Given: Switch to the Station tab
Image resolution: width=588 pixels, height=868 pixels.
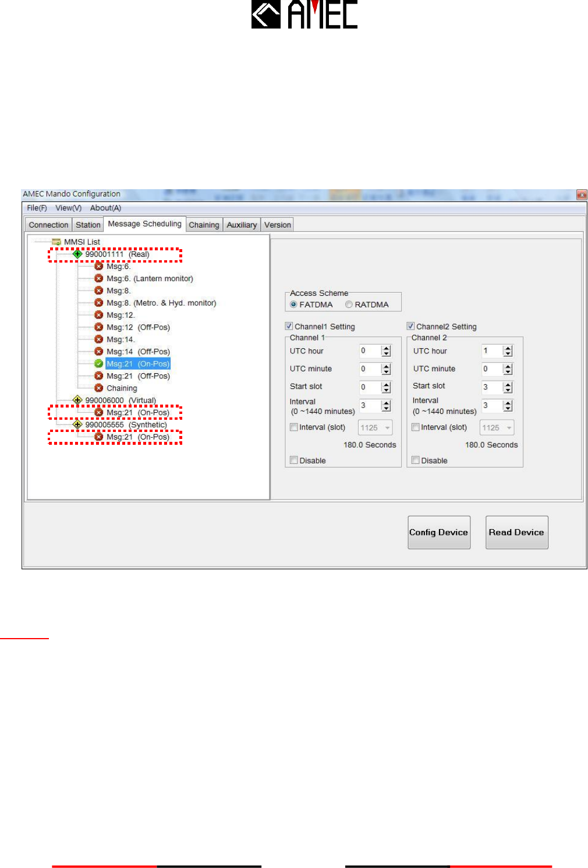Looking at the screenshot, I should [x=88, y=225].
